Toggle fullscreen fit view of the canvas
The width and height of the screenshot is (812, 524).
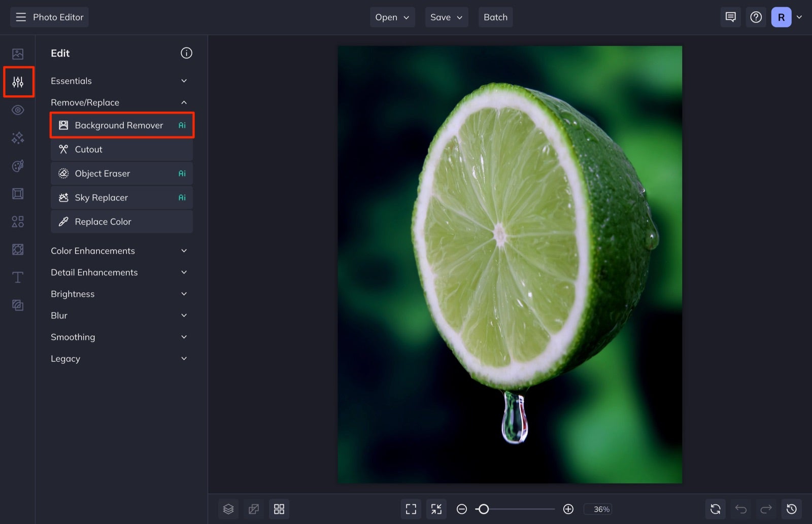(x=411, y=509)
